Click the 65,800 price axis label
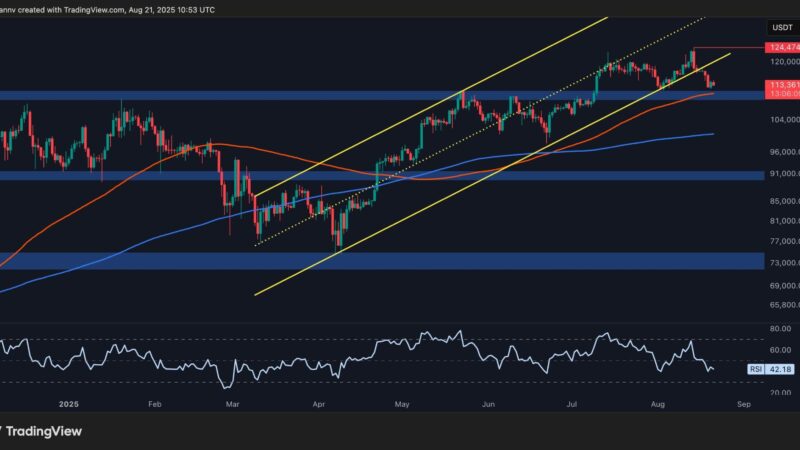Image resolution: width=800 pixels, height=450 pixels. [785, 305]
